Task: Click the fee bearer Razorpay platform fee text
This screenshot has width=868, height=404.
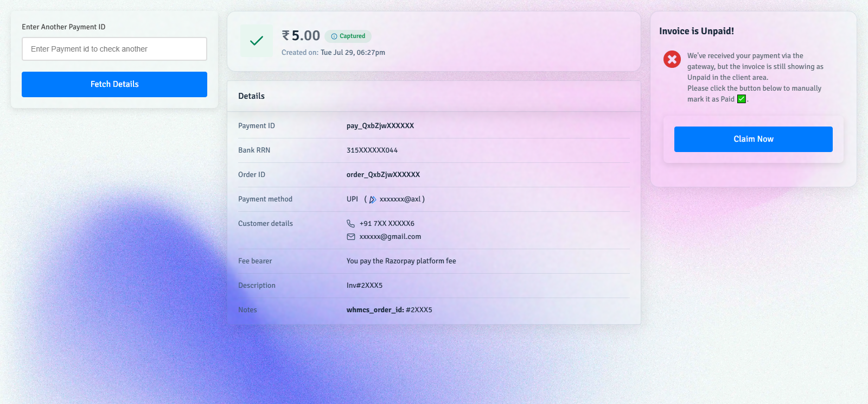Action: tap(401, 261)
